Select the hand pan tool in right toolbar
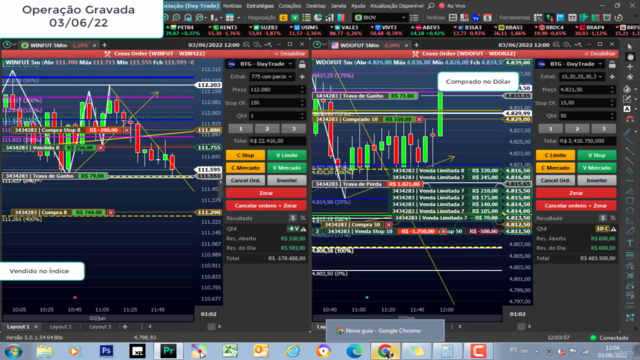Viewport: 640px width, 360px height. point(630,57)
